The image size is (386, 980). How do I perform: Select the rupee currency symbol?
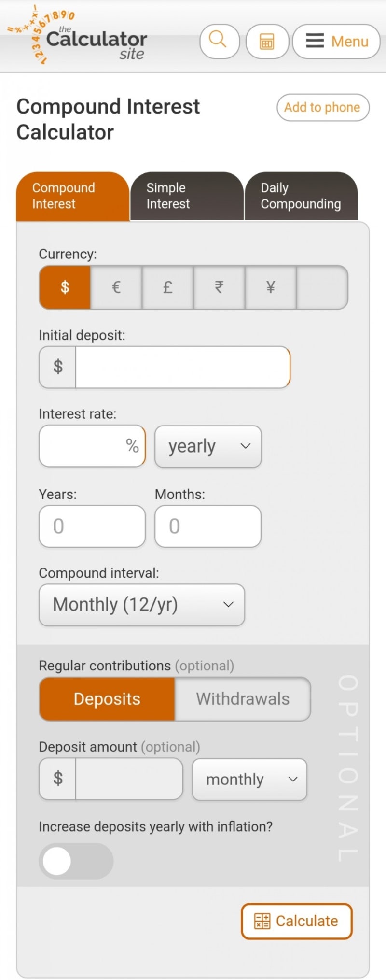[x=219, y=287]
